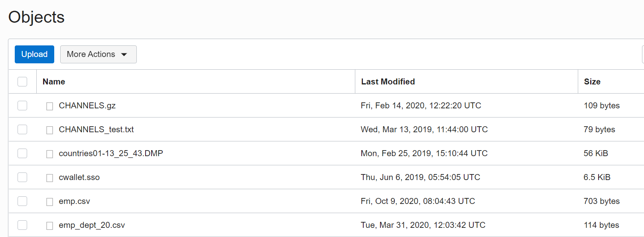Check the box for the cwallet.sso row

click(x=22, y=177)
